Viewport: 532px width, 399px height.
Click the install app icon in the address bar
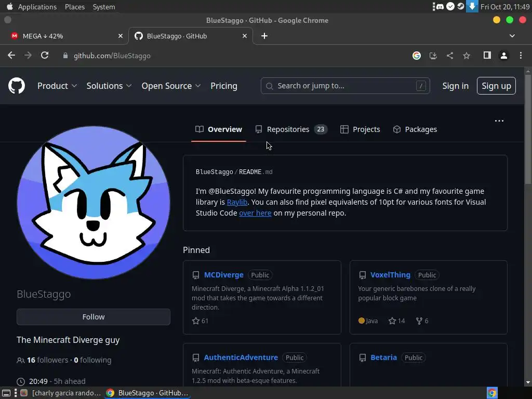click(x=433, y=56)
